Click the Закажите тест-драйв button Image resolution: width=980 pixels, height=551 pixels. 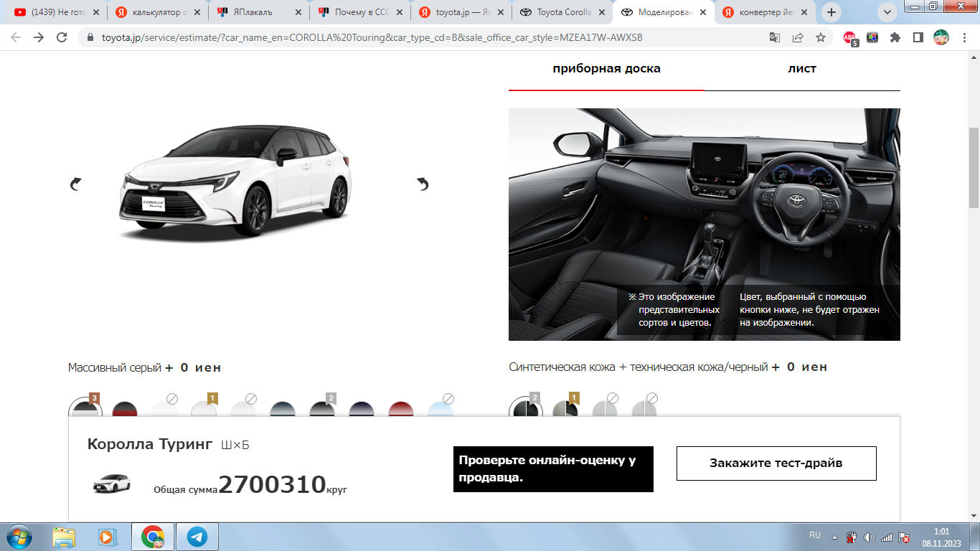[776, 463]
